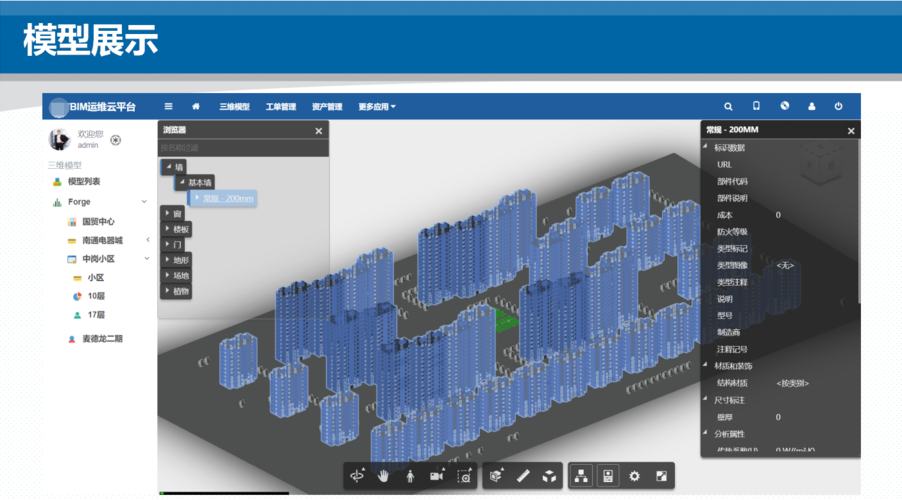Open the user profile icon in header
902x500 pixels.
pyautogui.click(x=812, y=106)
